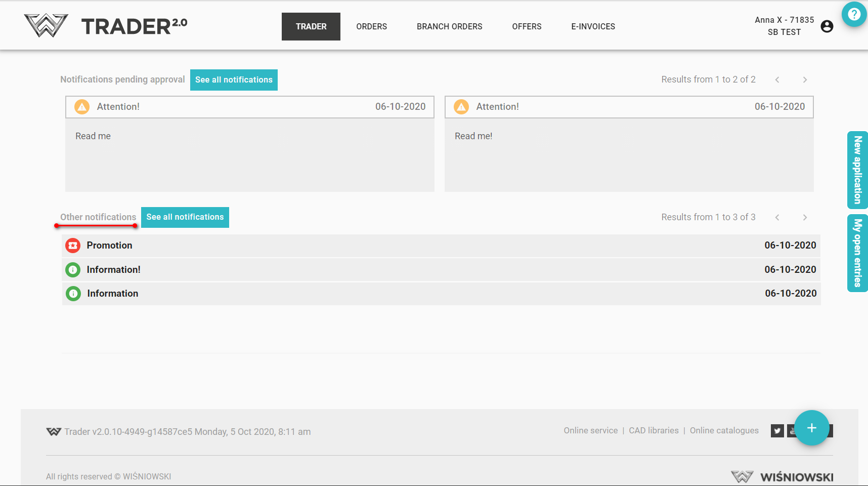This screenshot has height=486, width=868.
Task: Go to previous page of other notifications
Action: 777,218
